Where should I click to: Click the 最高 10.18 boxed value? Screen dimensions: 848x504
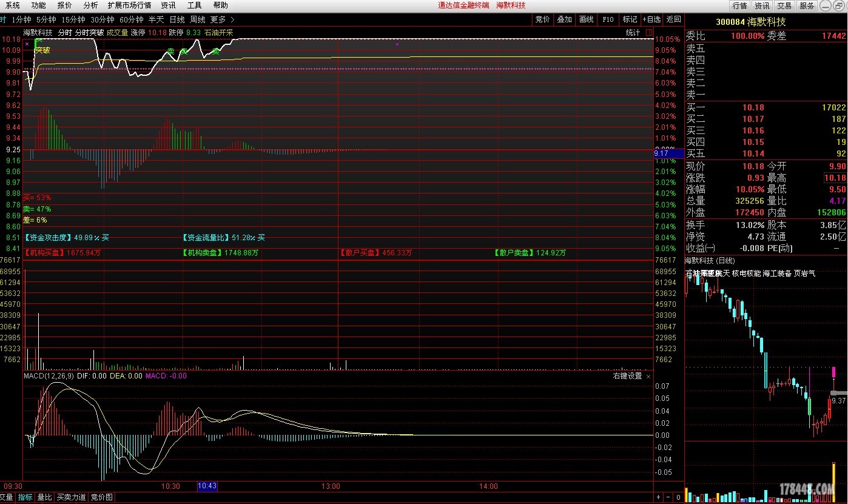(835, 178)
